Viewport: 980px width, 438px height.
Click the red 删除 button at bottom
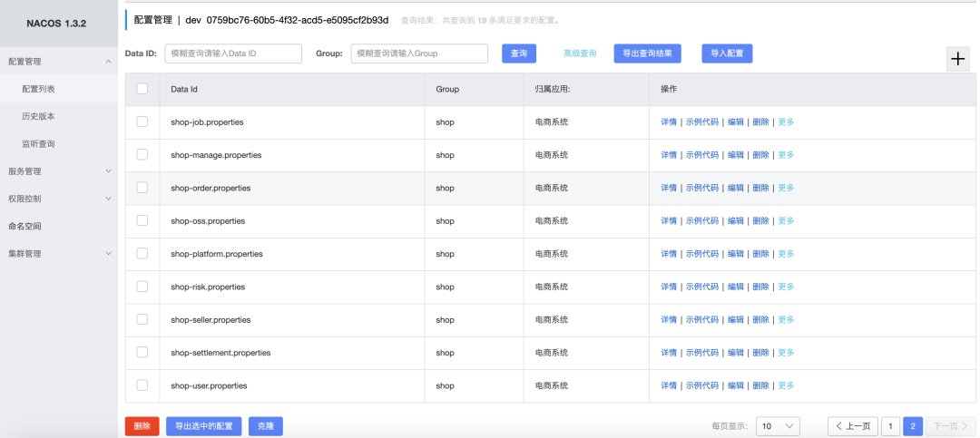[142, 426]
